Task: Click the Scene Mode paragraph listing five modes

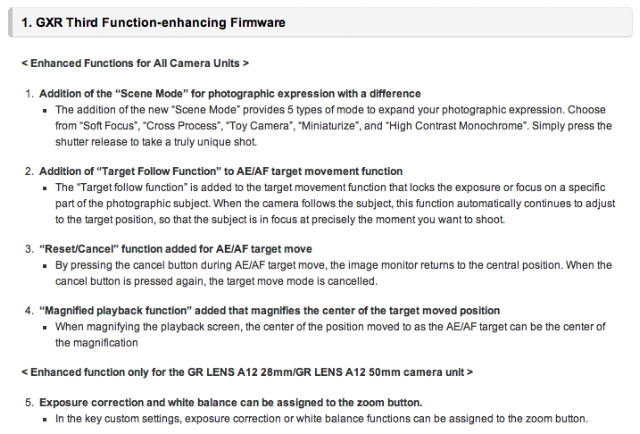Action: click(333, 126)
